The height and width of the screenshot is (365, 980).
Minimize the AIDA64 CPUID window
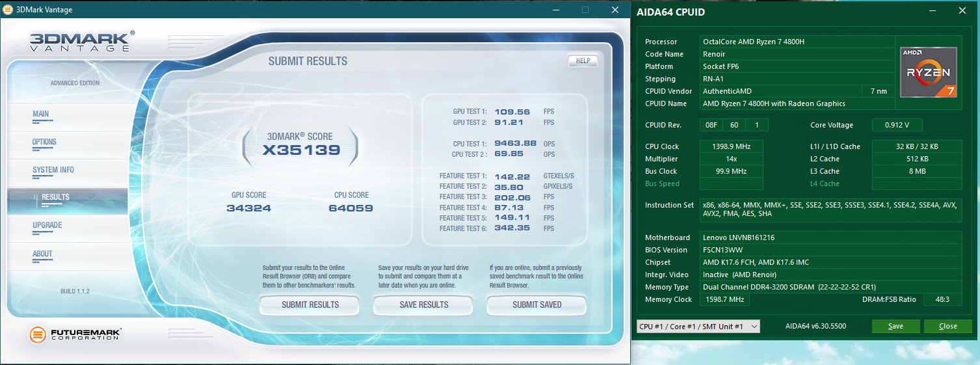[x=933, y=11]
